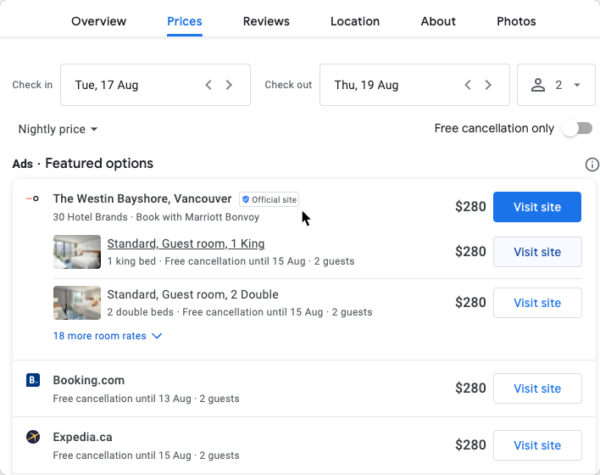The image size is (600, 475).
Task: Go to previous check-in date
Action: point(209,85)
